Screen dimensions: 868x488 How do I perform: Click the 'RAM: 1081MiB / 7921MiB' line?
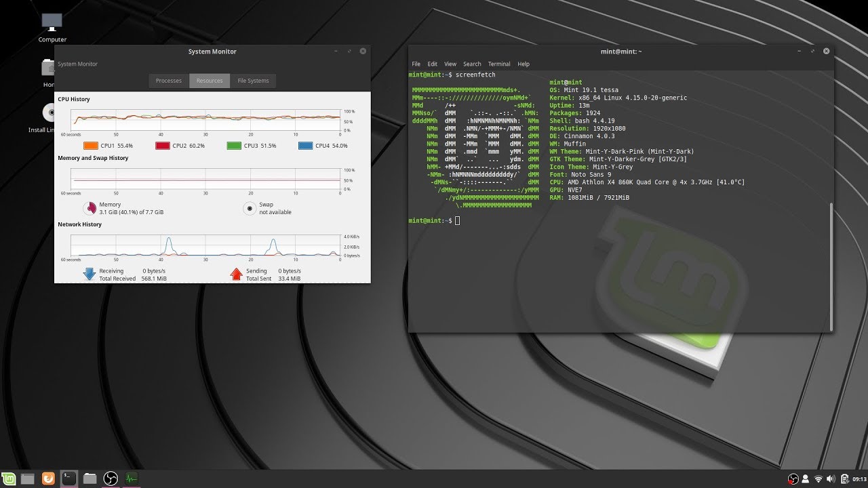[589, 198]
